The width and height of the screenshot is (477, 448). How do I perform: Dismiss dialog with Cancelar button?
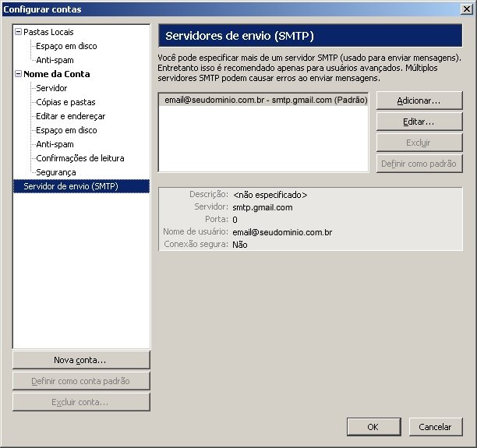[x=435, y=427]
